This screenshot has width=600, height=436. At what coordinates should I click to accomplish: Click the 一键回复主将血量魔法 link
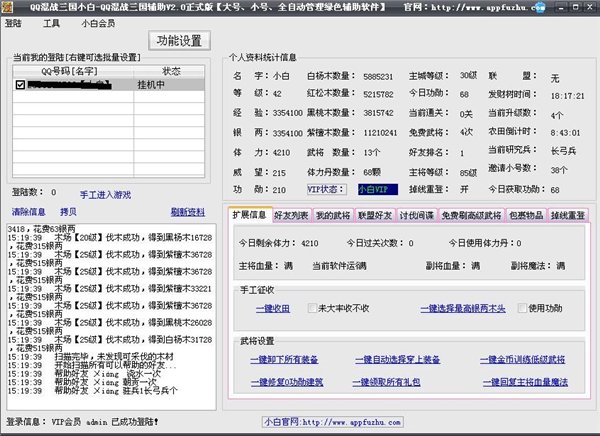click(525, 382)
